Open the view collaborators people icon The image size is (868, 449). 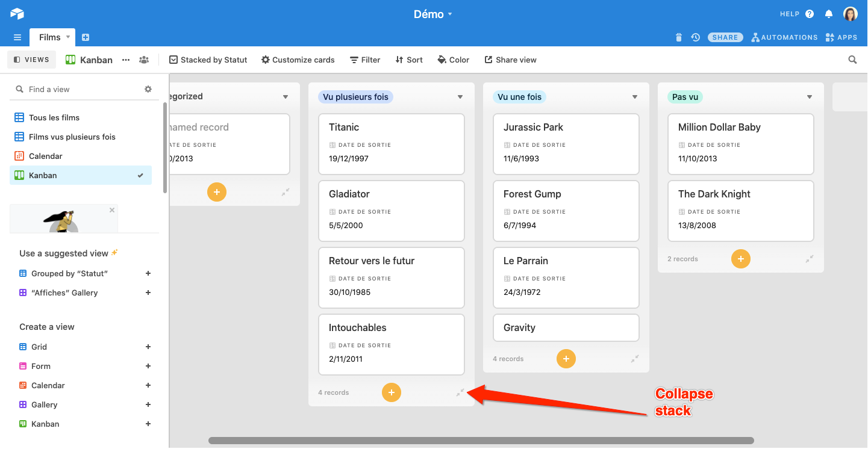point(143,60)
